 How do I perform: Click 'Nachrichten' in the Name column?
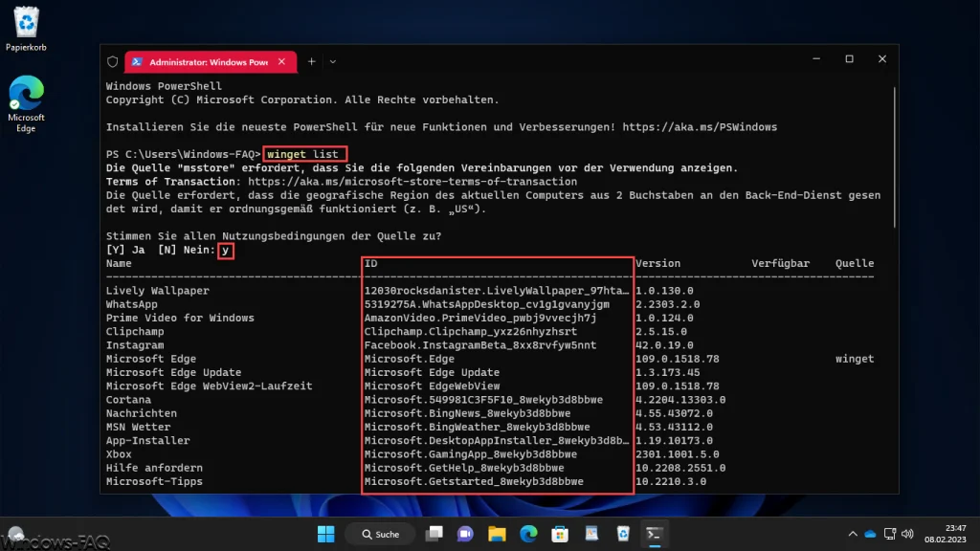[x=142, y=413]
